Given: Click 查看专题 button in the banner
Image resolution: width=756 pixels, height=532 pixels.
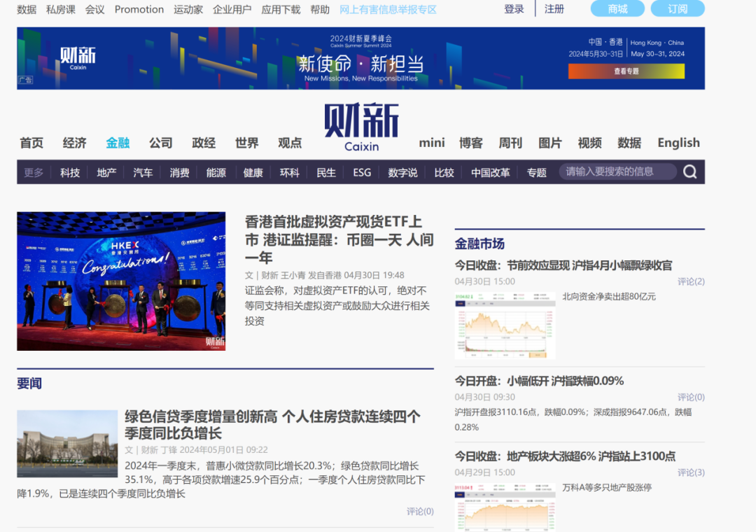Looking at the screenshot, I should click(x=626, y=71).
